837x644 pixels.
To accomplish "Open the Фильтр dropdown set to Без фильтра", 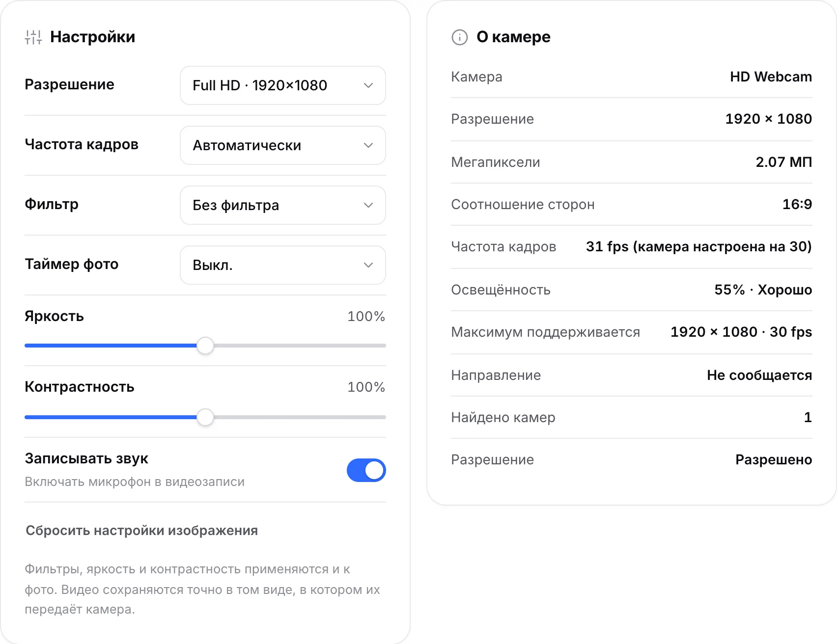I will (x=283, y=205).
